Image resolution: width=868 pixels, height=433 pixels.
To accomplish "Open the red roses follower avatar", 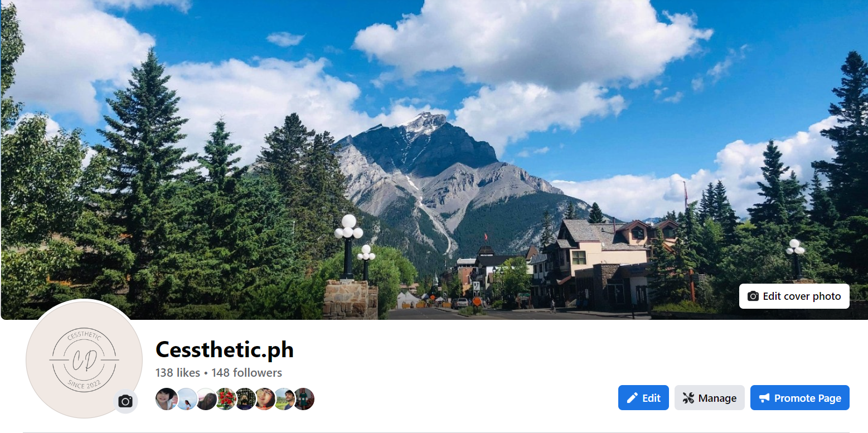I will point(226,399).
